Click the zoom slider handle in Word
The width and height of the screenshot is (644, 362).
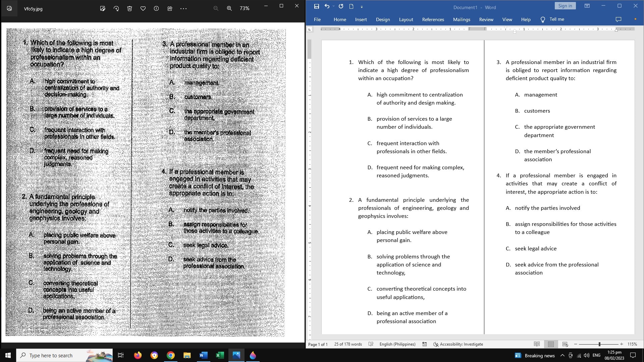pos(599,344)
